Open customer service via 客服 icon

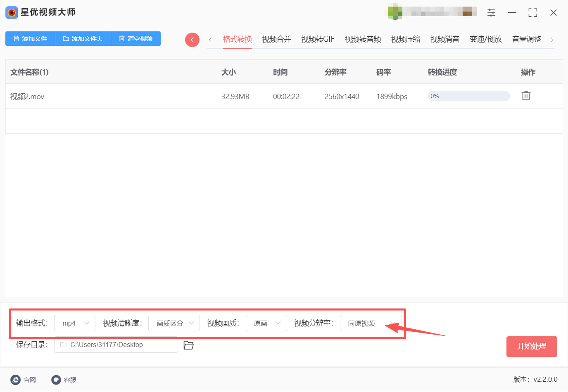pos(56,380)
